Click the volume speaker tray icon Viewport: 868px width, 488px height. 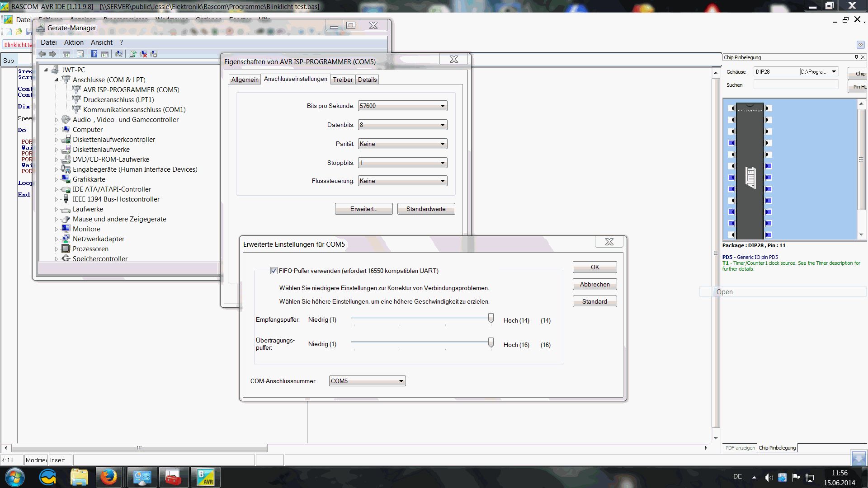[x=768, y=478]
